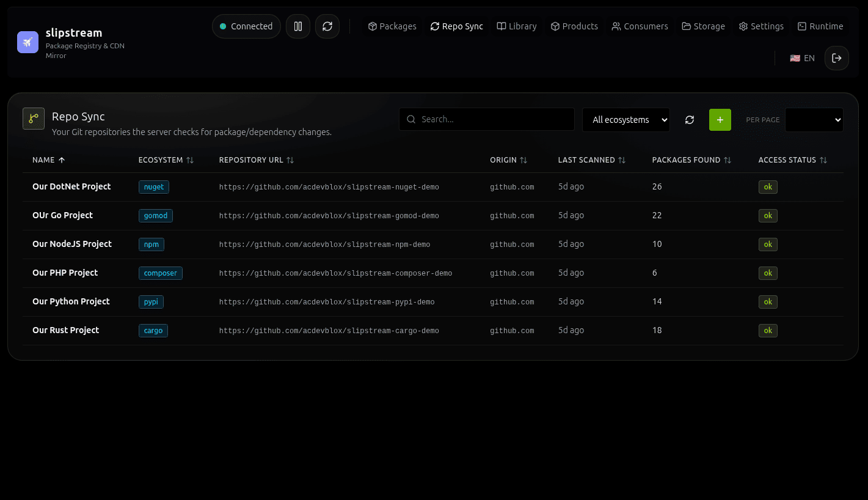The width and height of the screenshot is (868, 500).
Task: Switch to Repo Sync tab
Action: coord(457,26)
